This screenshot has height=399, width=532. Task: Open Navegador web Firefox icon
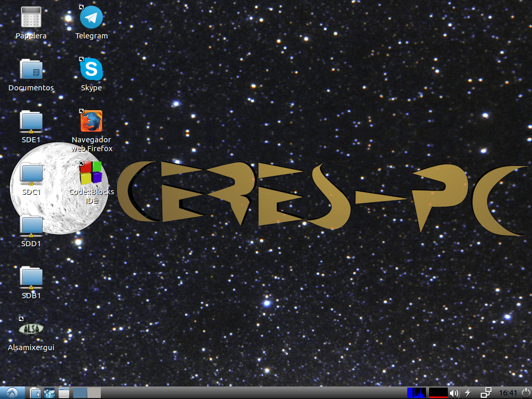pos(91,122)
